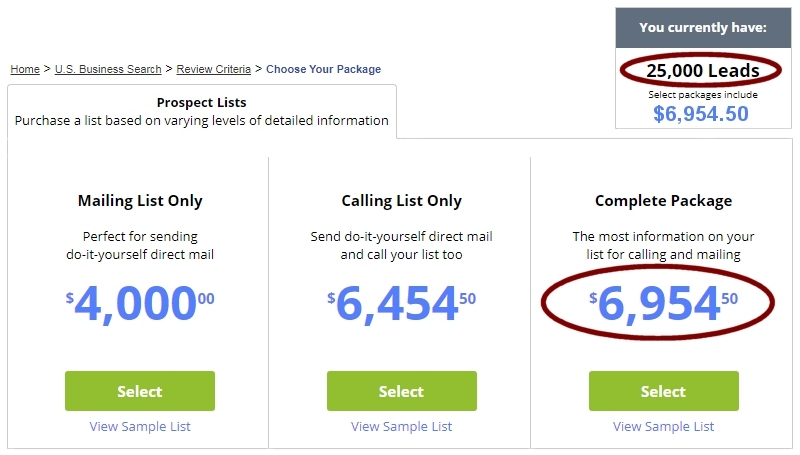Viewport: 800px width, 455px height.
Task: Show the Complete Package sample list
Action: [x=663, y=427]
